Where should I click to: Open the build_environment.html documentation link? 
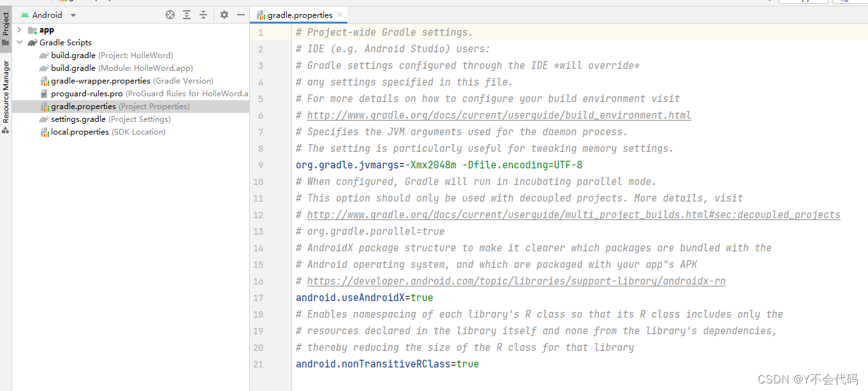click(x=499, y=115)
